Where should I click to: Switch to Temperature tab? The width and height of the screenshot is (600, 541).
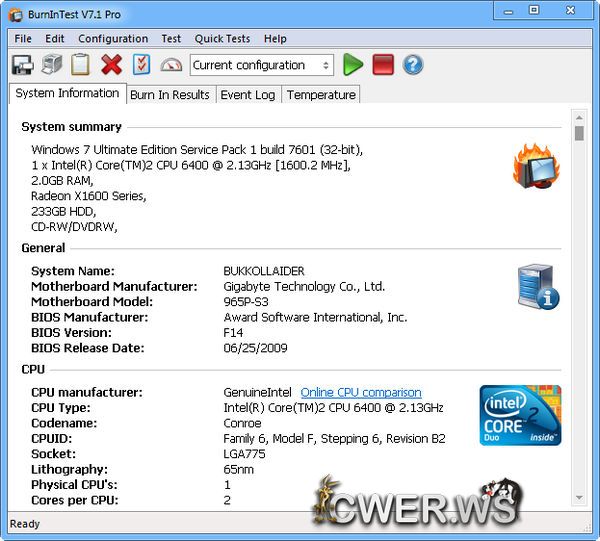pyautogui.click(x=321, y=95)
